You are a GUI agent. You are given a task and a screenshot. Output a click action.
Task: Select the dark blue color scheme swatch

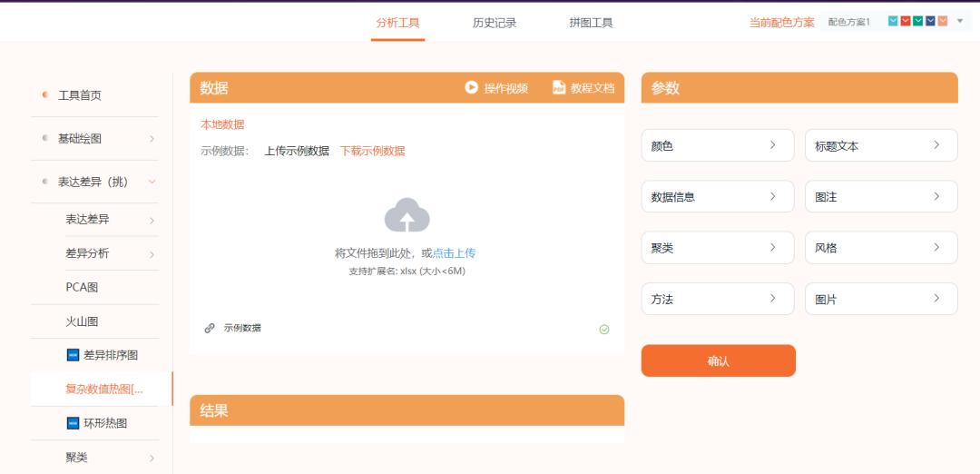point(931,21)
